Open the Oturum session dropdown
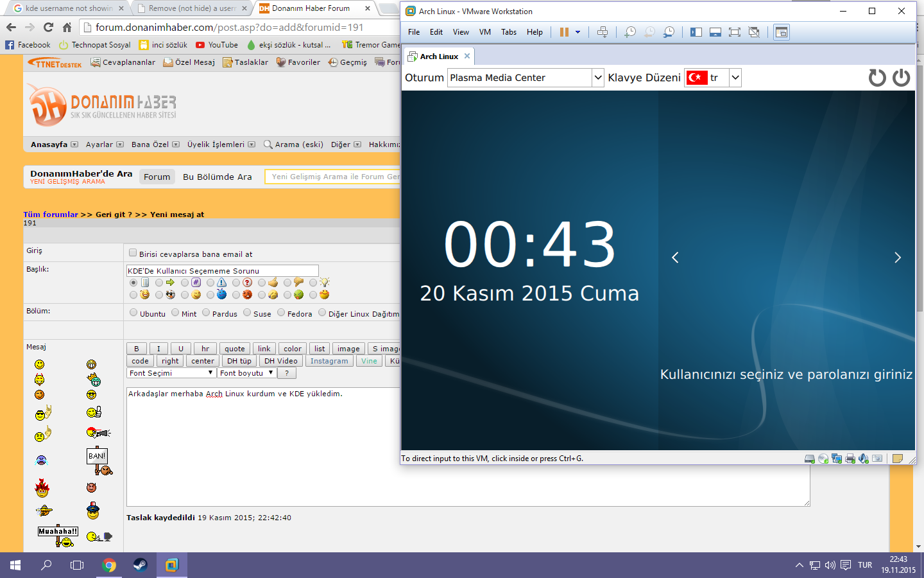Image resolution: width=924 pixels, height=578 pixels. [x=597, y=78]
